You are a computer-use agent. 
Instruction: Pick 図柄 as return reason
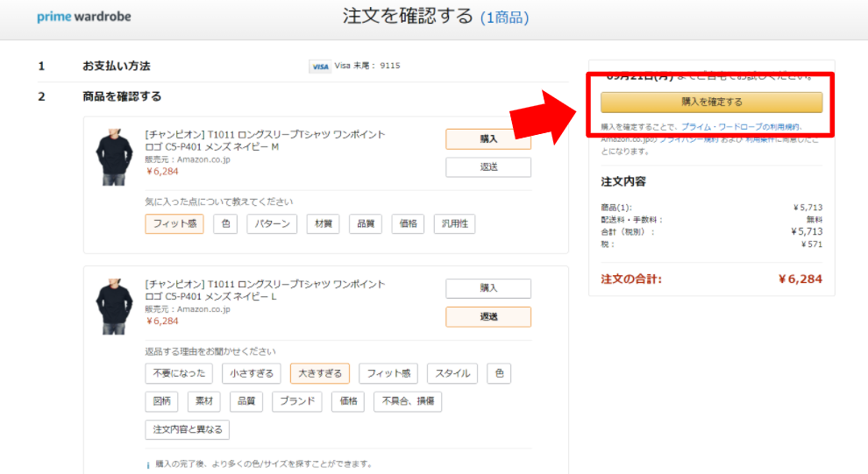tap(161, 401)
